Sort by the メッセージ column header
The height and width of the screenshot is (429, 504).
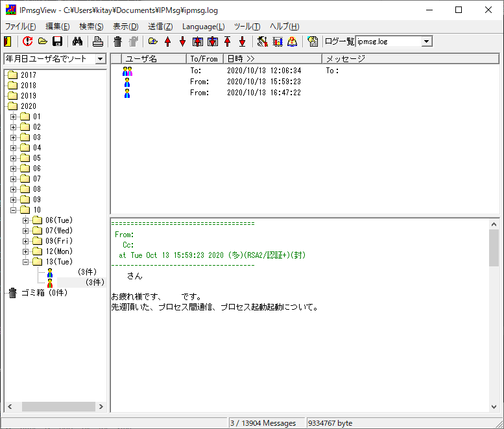pos(411,59)
